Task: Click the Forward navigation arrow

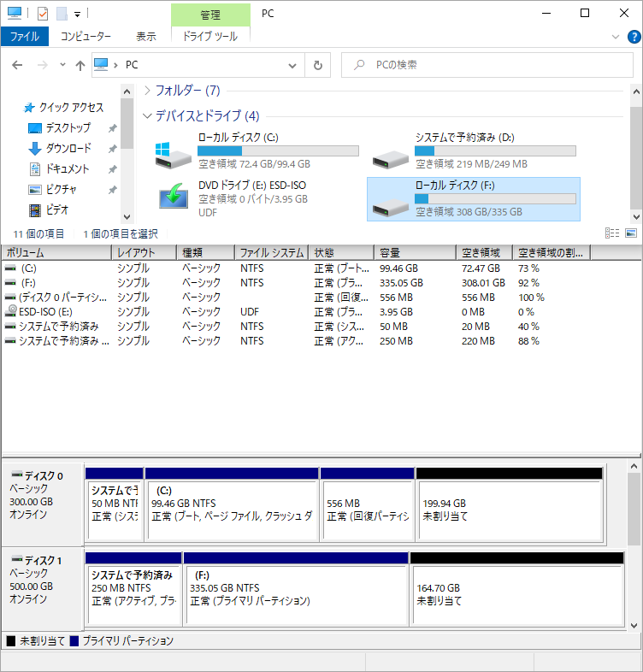Action: [43, 65]
